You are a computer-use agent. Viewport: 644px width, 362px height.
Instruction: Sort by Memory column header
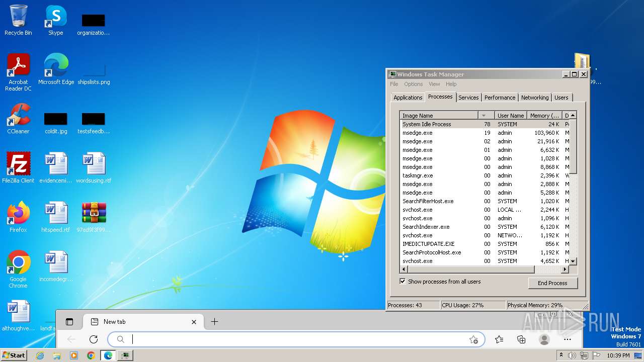(544, 116)
